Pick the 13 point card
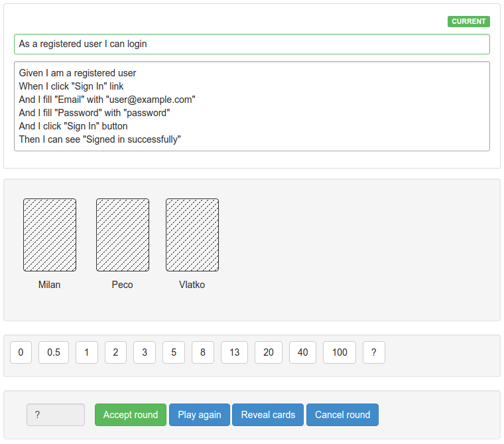Image resolution: width=504 pixels, height=444 pixels. (x=234, y=352)
